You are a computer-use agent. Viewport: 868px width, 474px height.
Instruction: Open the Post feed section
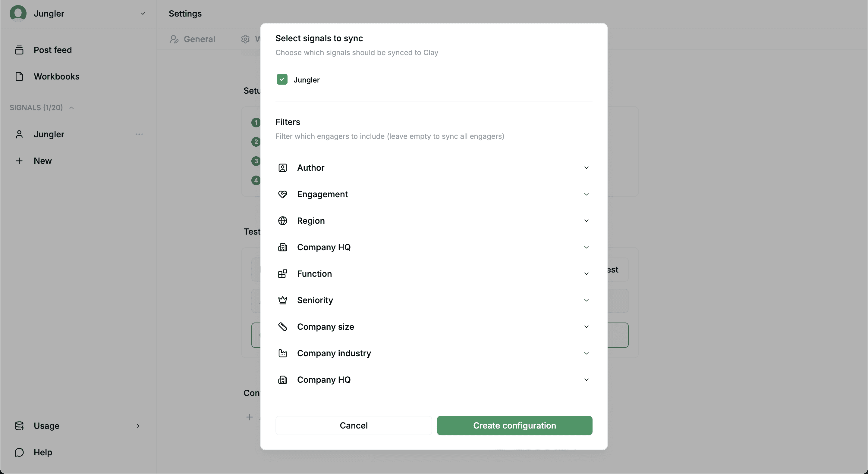pos(52,49)
